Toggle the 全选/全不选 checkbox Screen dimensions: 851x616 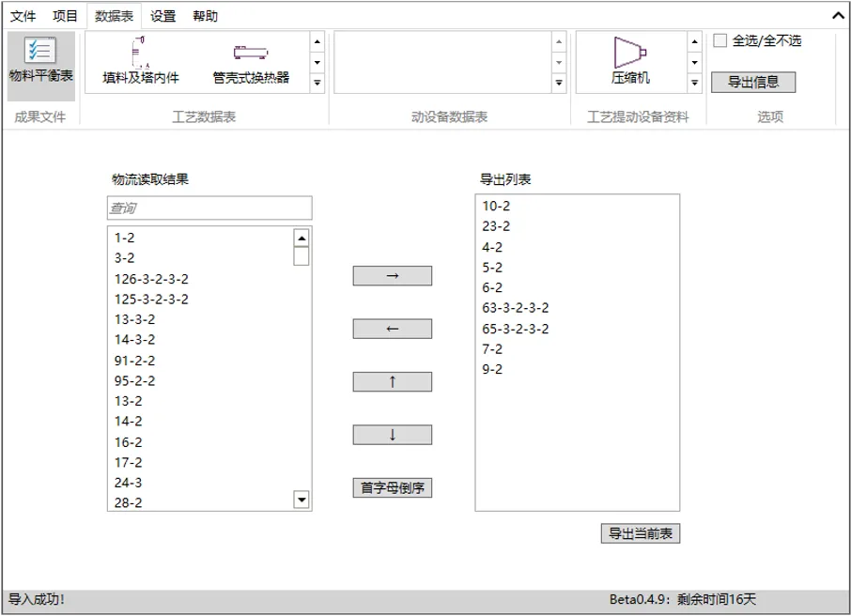[719, 40]
